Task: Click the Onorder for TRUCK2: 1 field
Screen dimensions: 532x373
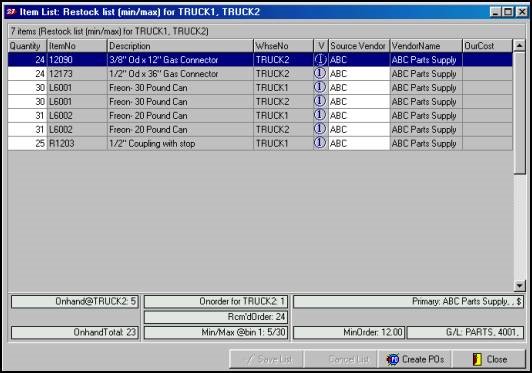Action: pyautogui.click(x=216, y=301)
